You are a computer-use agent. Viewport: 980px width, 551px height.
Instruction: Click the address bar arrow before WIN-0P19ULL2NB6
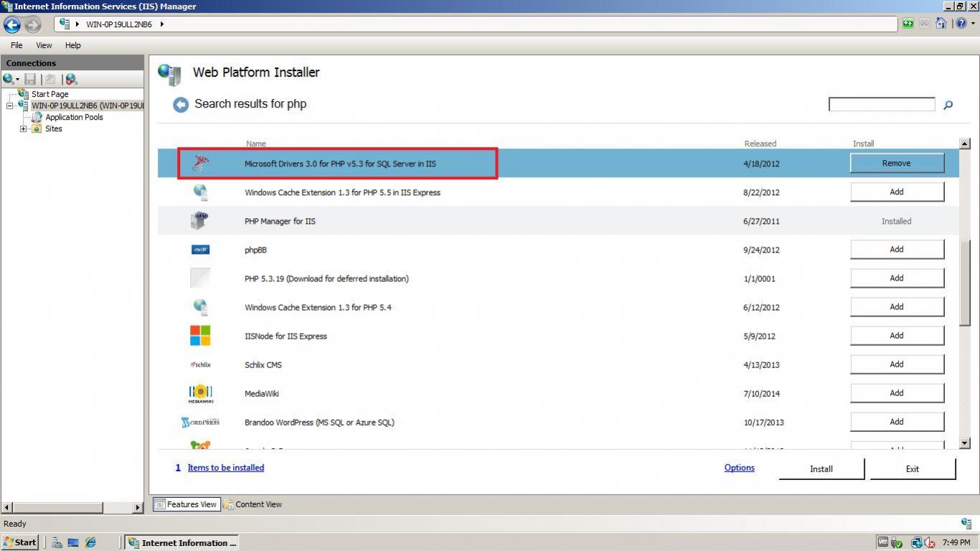click(77, 24)
